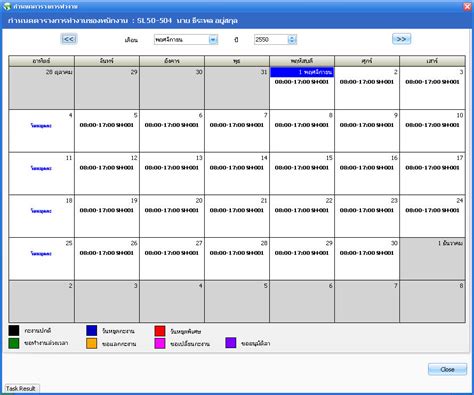Click the magenta legend swatch
This screenshot has width=474, height=395.
tap(160, 343)
